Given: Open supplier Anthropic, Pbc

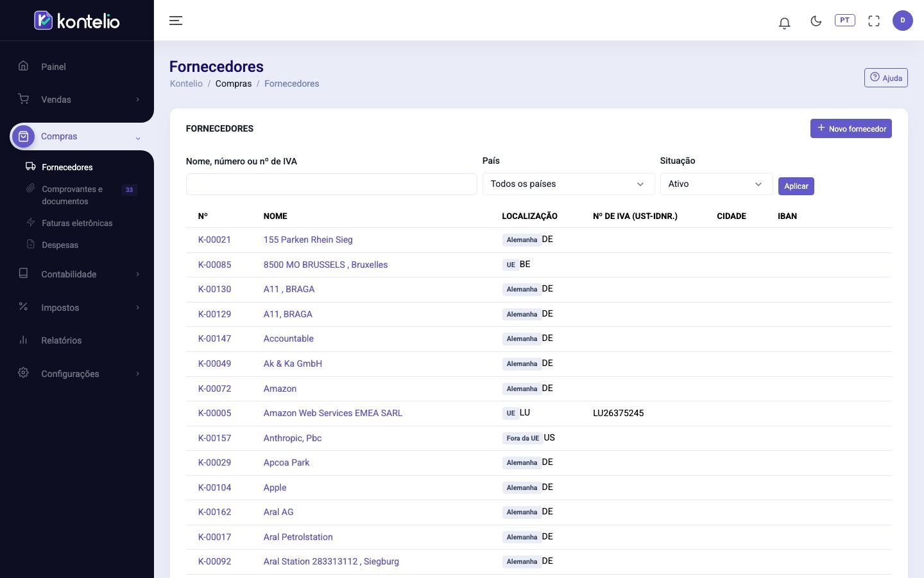Looking at the screenshot, I should [293, 438].
